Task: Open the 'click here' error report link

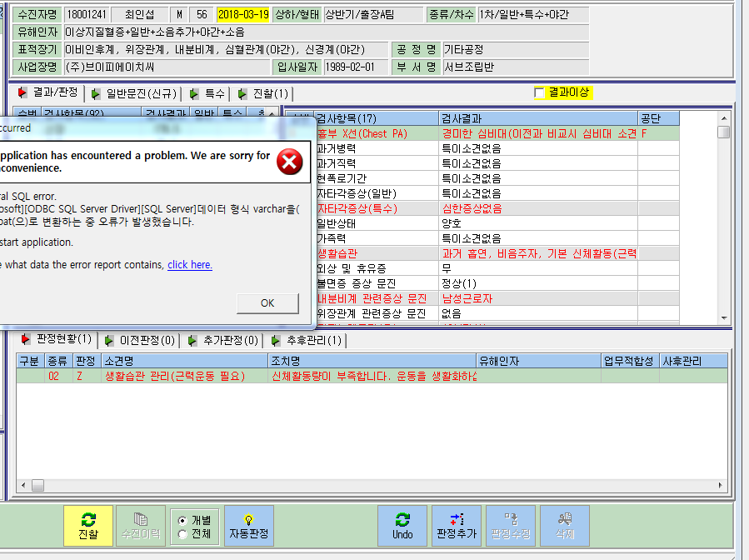Action: [190, 265]
